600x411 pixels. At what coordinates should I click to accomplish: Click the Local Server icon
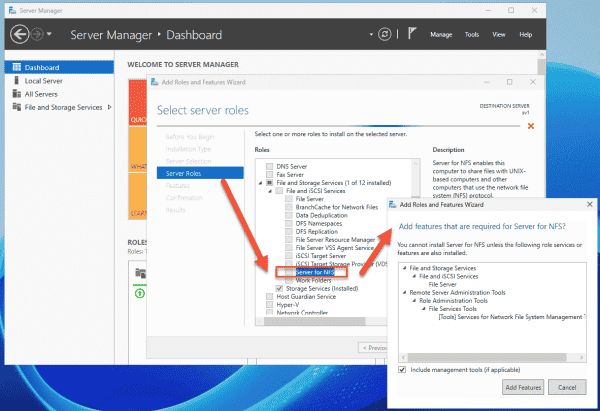[x=16, y=80]
